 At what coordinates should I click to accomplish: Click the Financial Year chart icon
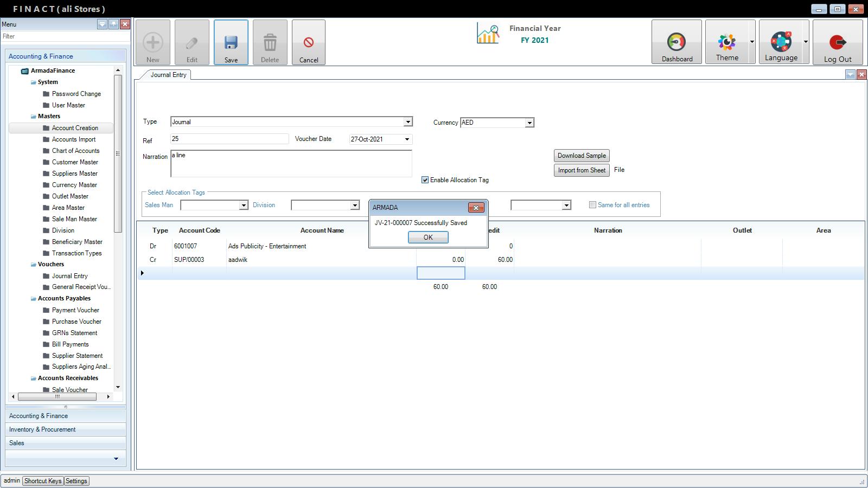click(488, 34)
